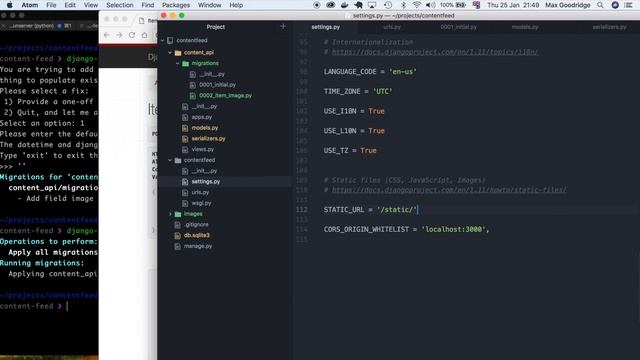
Task: Collapse the contentfeed project root
Action: (x=163, y=40)
